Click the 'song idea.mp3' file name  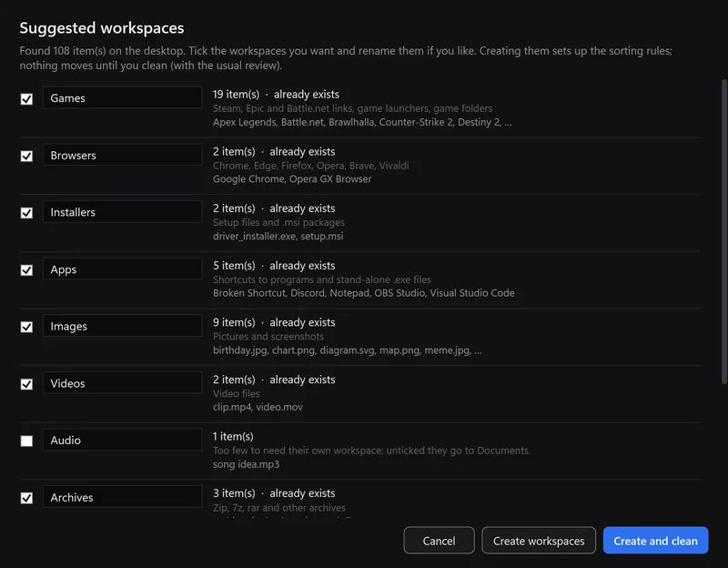(246, 464)
